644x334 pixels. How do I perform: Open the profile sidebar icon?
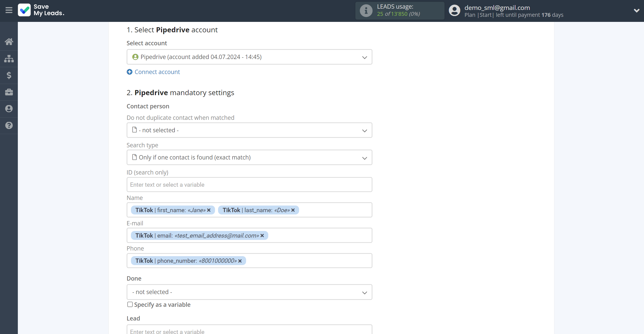[9, 109]
